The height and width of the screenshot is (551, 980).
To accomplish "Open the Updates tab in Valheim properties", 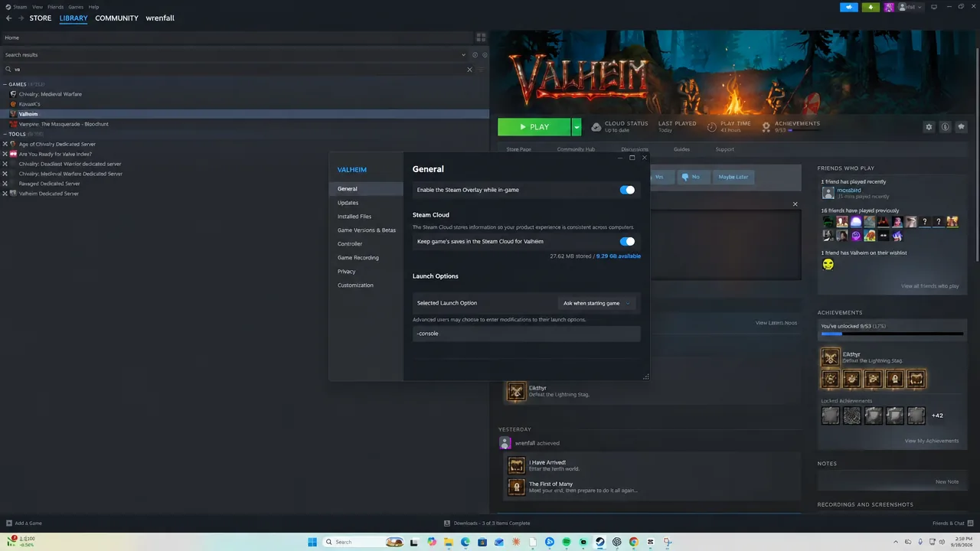I will (348, 203).
